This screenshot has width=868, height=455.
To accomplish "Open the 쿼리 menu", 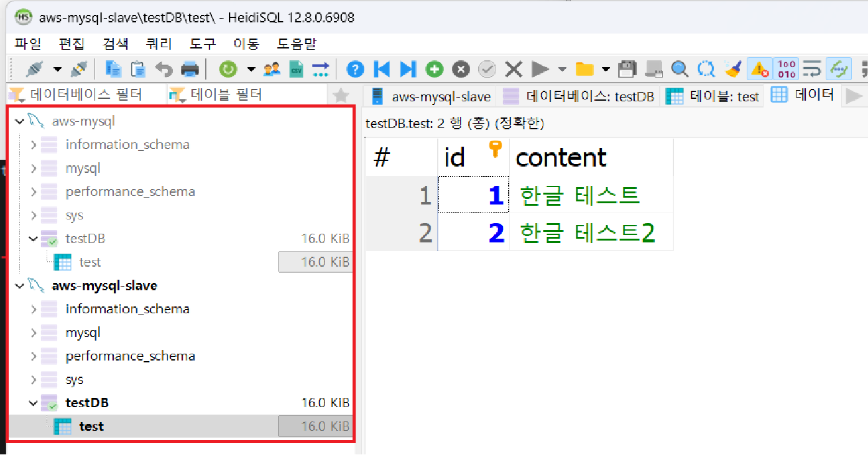I will coord(159,44).
